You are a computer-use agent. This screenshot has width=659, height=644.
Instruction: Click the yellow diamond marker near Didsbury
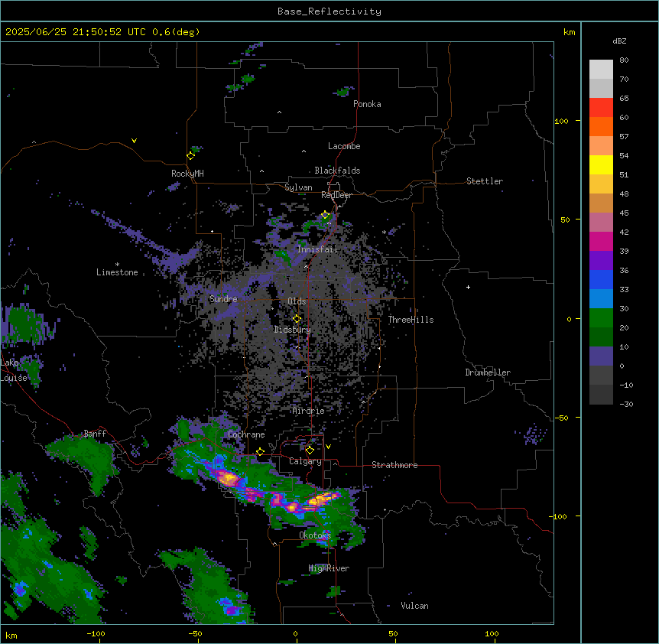tap(297, 319)
